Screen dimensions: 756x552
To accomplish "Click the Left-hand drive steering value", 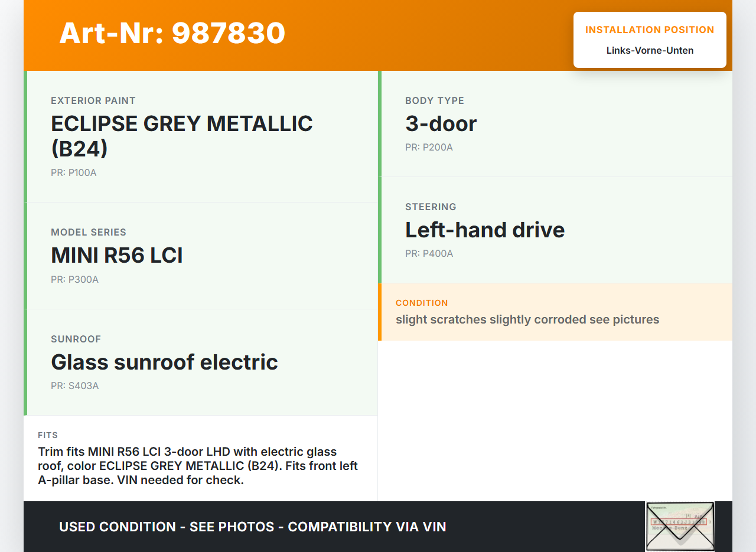I will tap(485, 230).
